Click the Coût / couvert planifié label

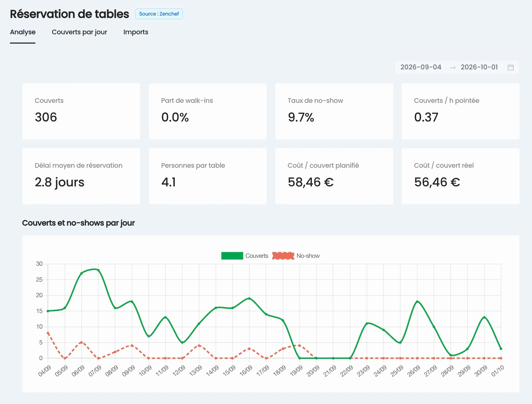(323, 165)
